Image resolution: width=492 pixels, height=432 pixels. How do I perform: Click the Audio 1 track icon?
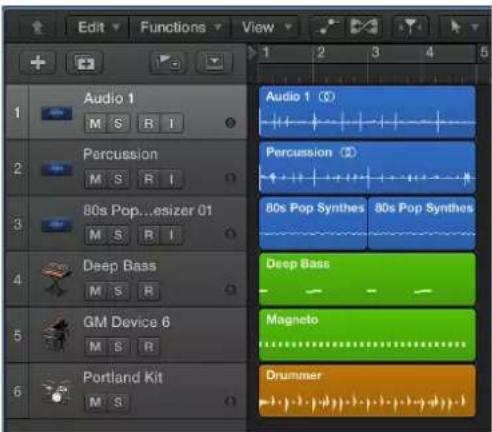point(56,113)
